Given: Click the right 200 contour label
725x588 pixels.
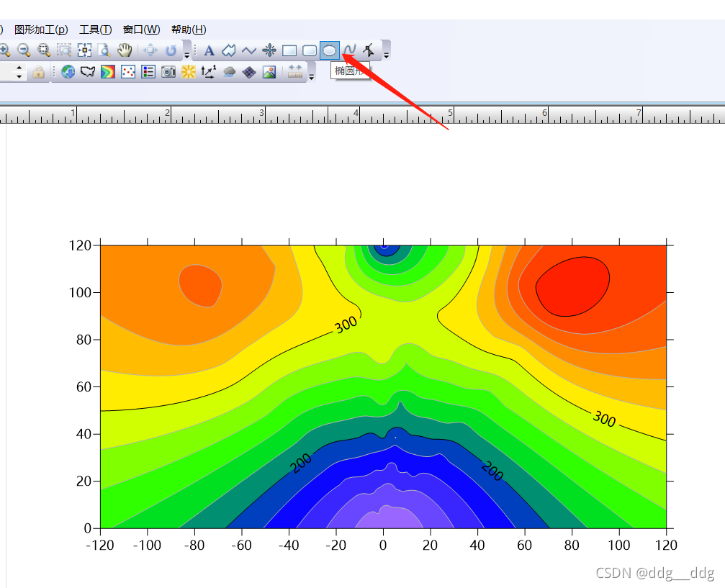Looking at the screenshot, I should click(492, 471).
